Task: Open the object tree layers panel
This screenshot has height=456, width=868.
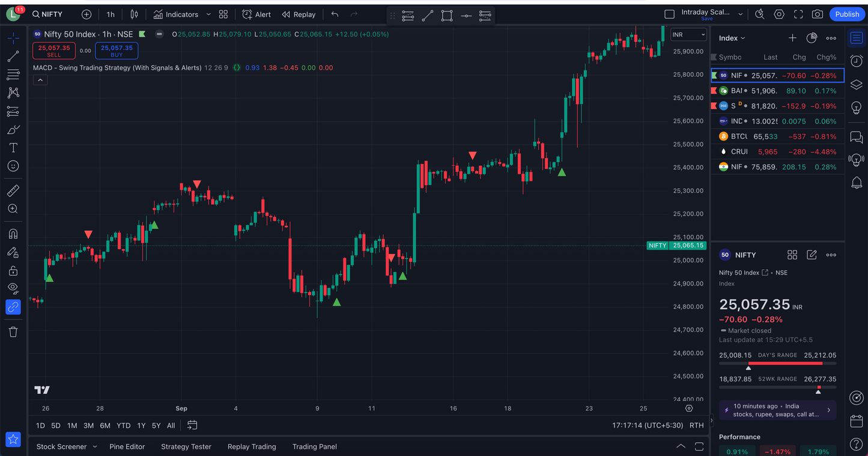Action: pos(856,85)
